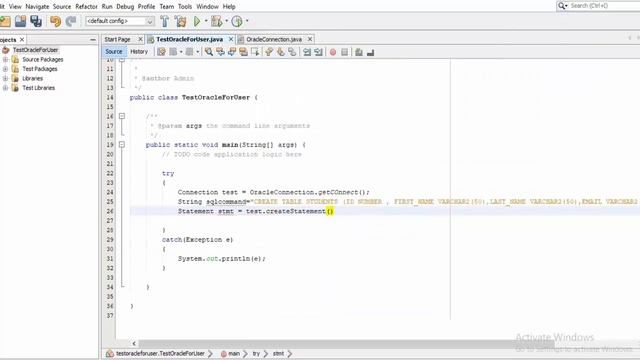The image size is (640, 360).
Task: Click the editor horizontal scrollbar
Action: 346,343
